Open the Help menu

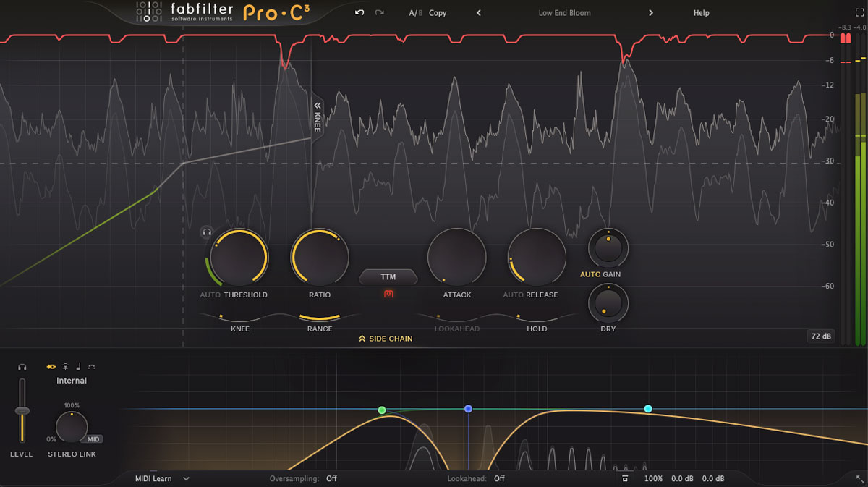tap(702, 13)
